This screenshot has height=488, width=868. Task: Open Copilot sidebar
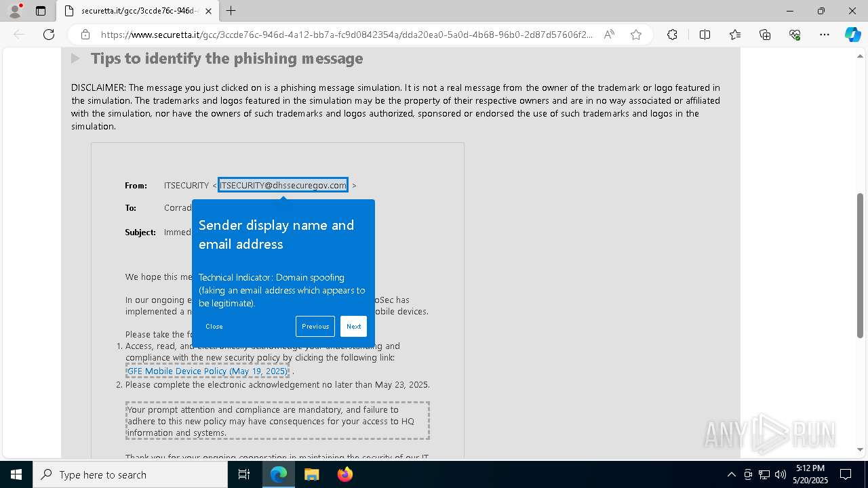tap(852, 35)
